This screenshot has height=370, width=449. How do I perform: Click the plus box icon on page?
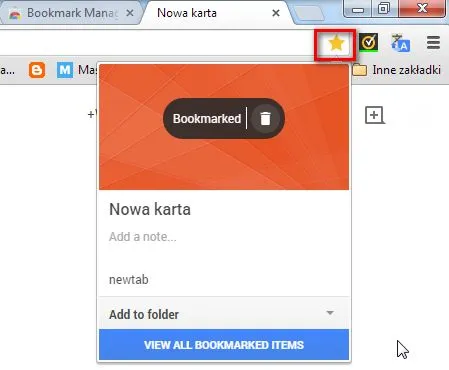[375, 115]
